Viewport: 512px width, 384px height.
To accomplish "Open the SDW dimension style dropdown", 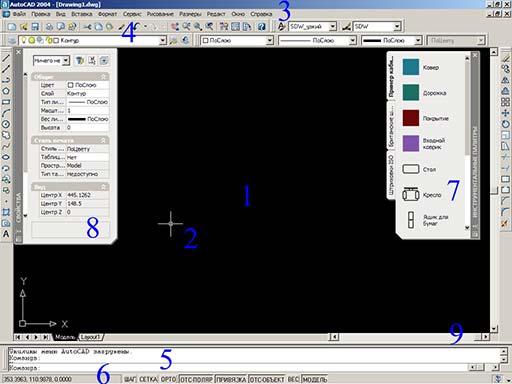I will pos(397,26).
